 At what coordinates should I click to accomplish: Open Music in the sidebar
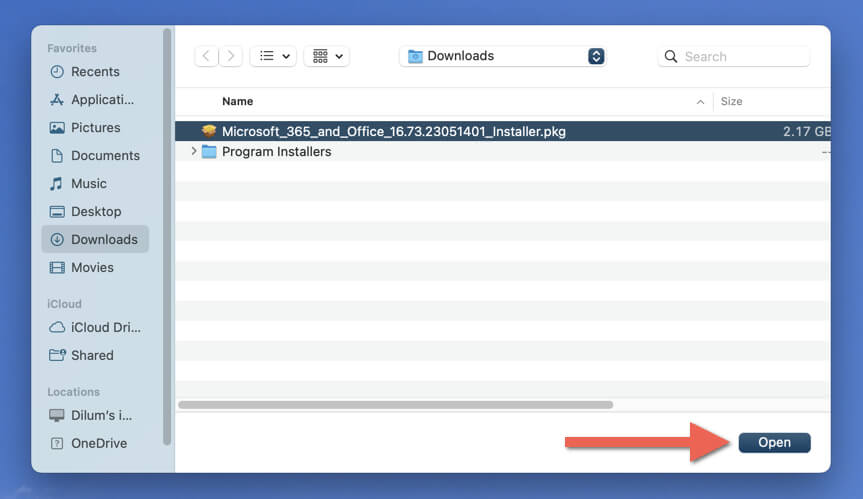(95, 184)
